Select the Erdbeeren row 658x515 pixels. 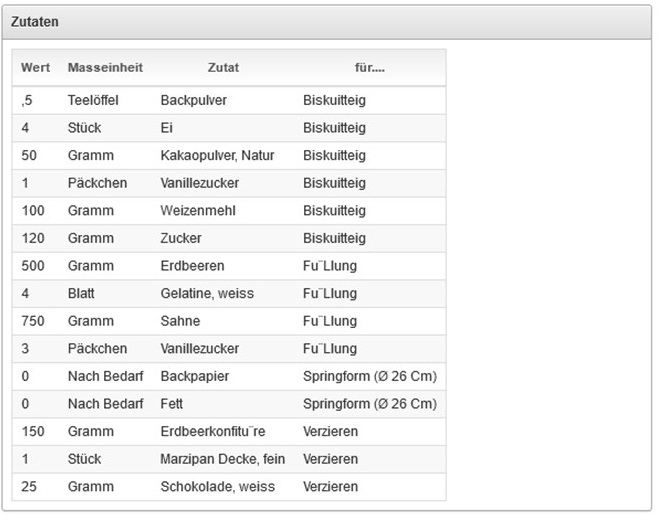[x=192, y=266]
